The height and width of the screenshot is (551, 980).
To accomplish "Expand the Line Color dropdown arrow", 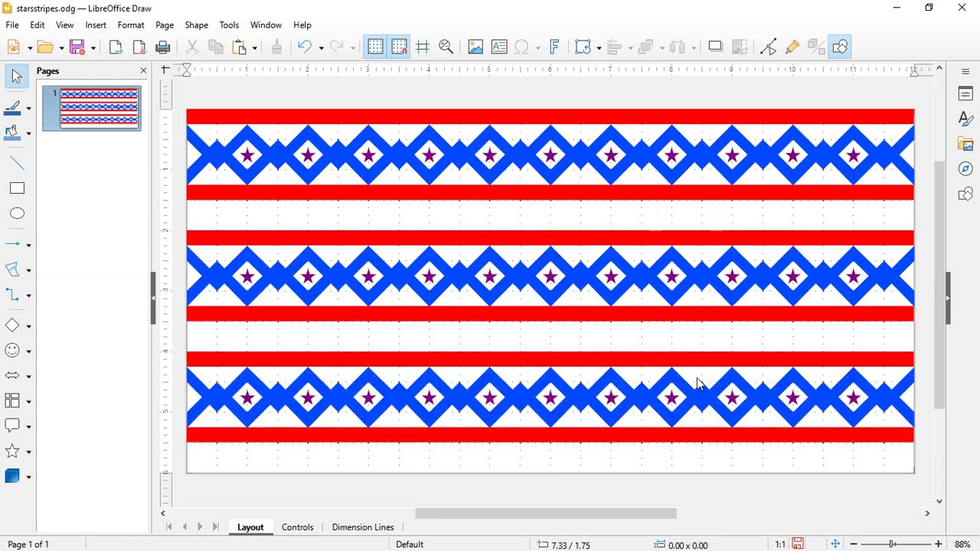I will pyautogui.click(x=28, y=108).
